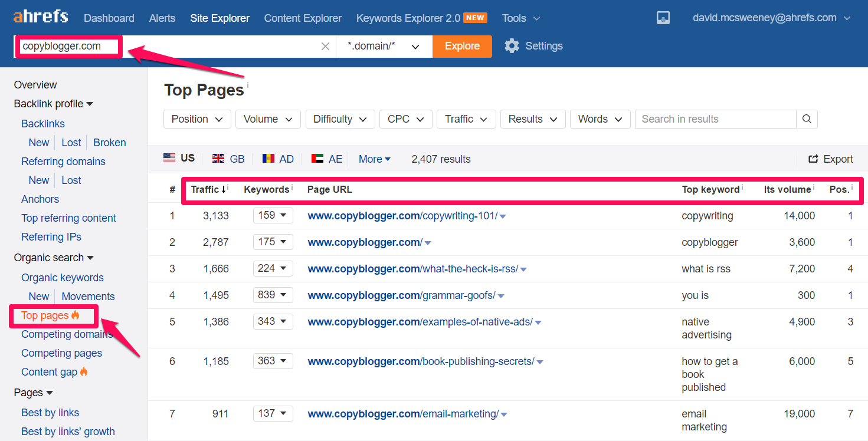Open More countries dropdown
Viewport: 868px width, 441px height.
tap(375, 159)
